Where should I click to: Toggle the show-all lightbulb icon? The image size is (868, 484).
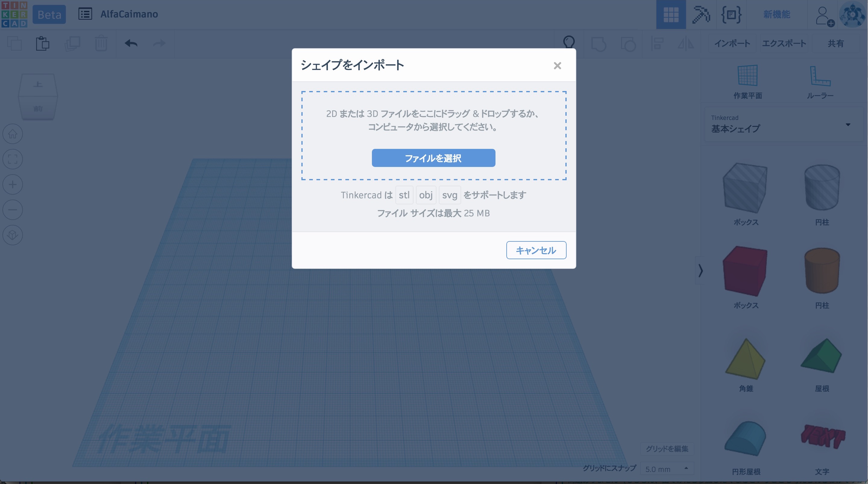569,42
